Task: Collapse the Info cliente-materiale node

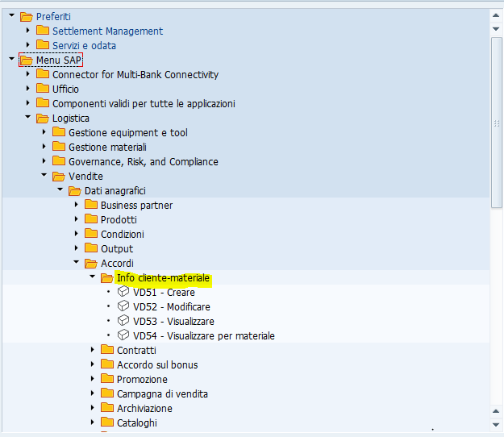Action: pos(92,277)
